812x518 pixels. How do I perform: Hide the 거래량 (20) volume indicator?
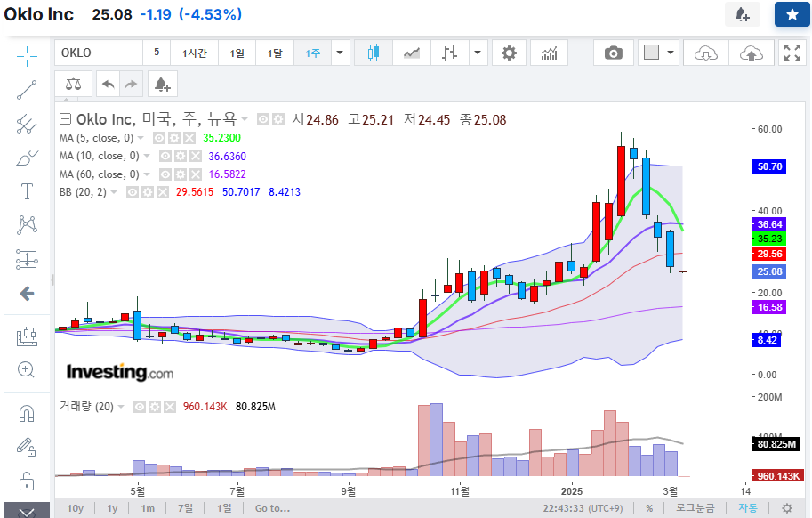click(x=140, y=407)
